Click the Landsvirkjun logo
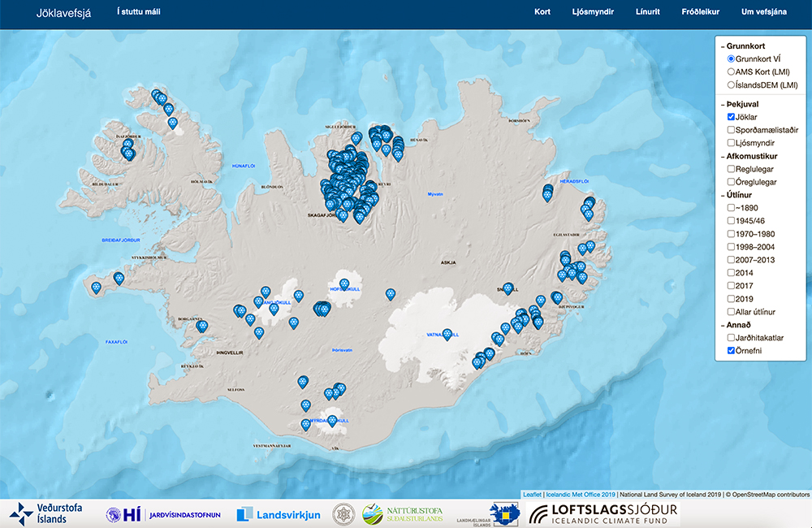This screenshot has width=812, height=528. click(278, 514)
